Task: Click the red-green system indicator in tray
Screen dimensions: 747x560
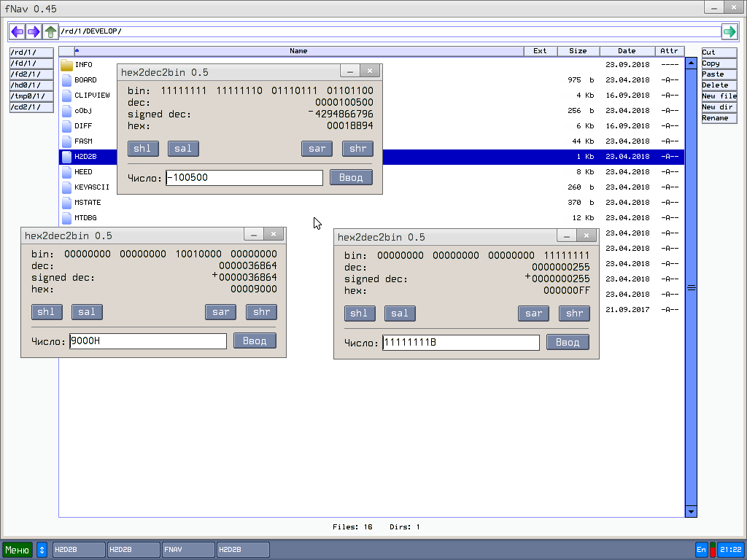Action: 712,550
